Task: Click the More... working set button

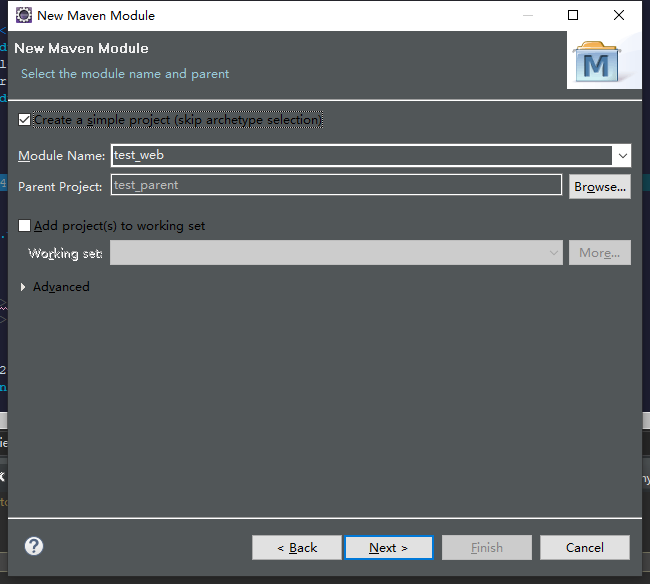Action: pyautogui.click(x=600, y=252)
